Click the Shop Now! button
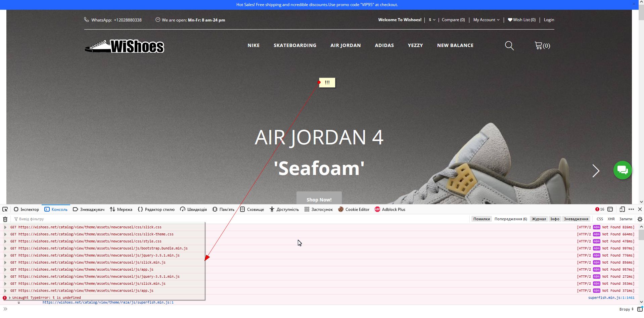 tap(319, 199)
